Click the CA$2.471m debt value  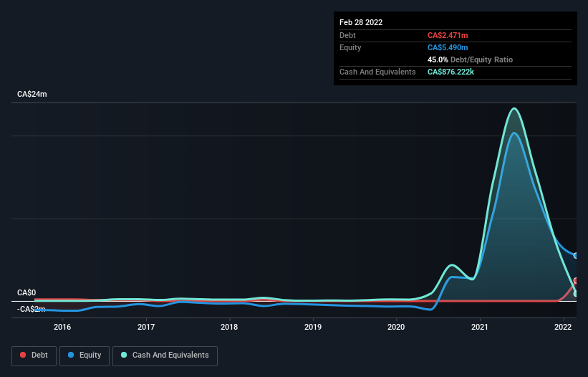point(448,35)
